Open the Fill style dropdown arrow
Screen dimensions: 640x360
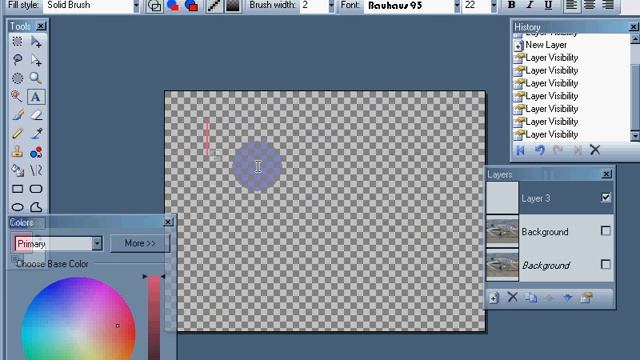(x=136, y=6)
